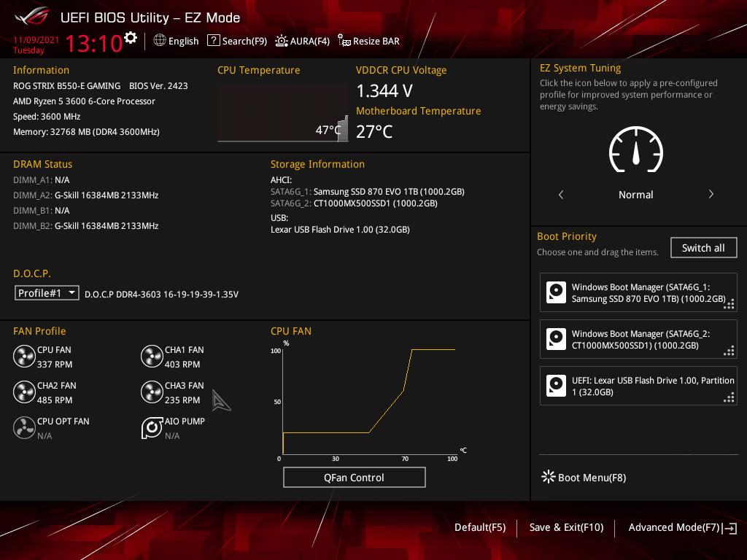The height and width of the screenshot is (560, 747).
Task: Click the ROG logo
Action: click(32, 17)
